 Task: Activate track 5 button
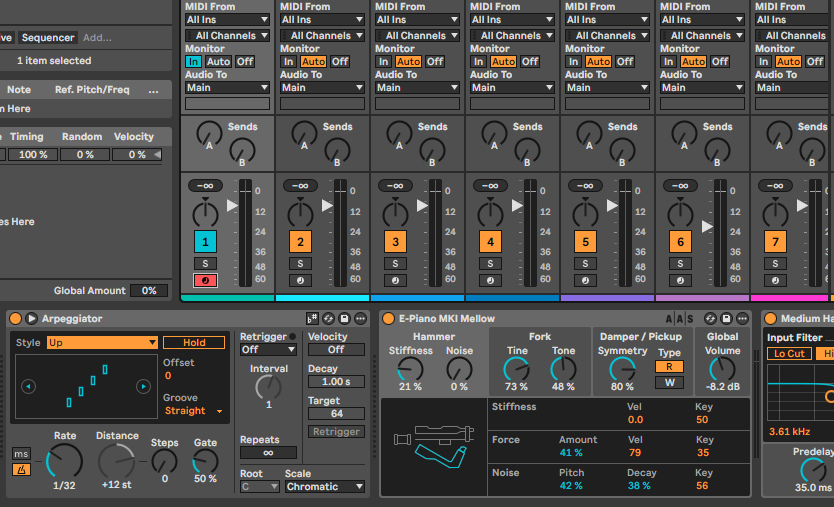586,242
